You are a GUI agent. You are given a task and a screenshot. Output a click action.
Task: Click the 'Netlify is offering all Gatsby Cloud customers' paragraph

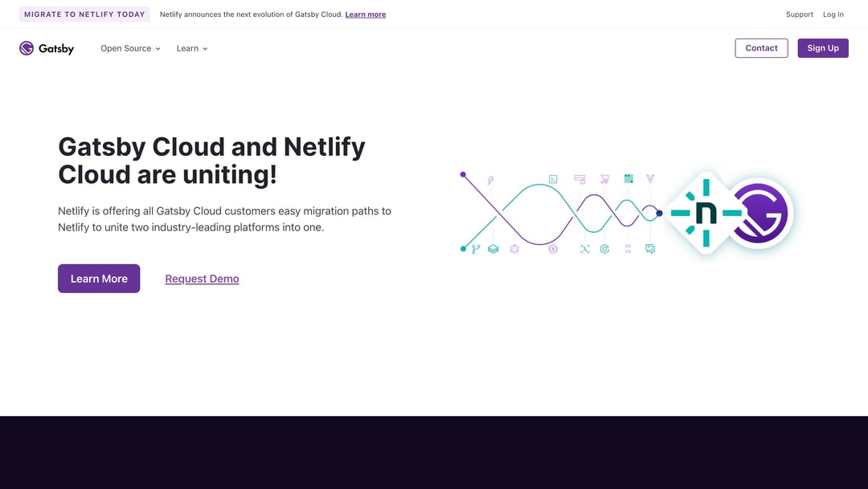pyautogui.click(x=225, y=219)
